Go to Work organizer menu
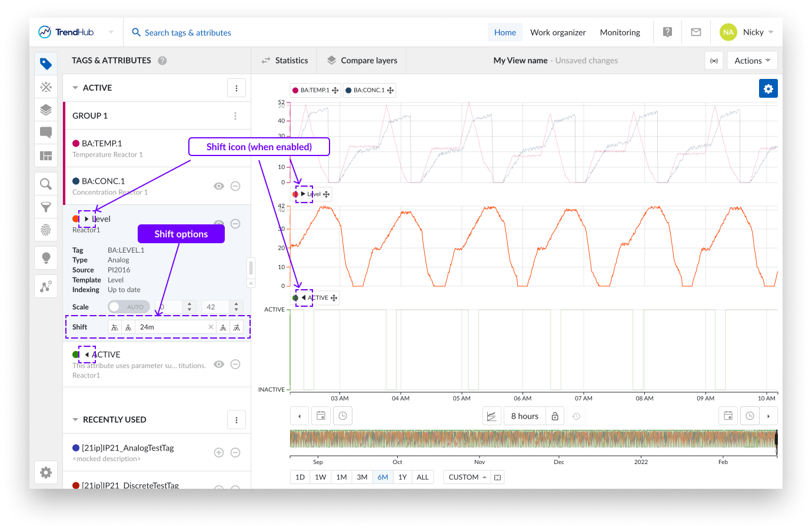Image resolution: width=812 pixels, height=530 pixels. 558,32
